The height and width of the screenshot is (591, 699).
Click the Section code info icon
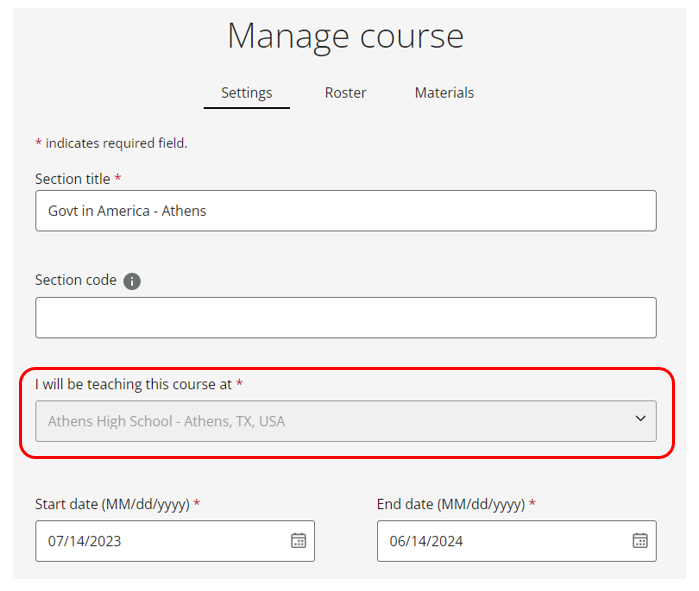tap(132, 281)
